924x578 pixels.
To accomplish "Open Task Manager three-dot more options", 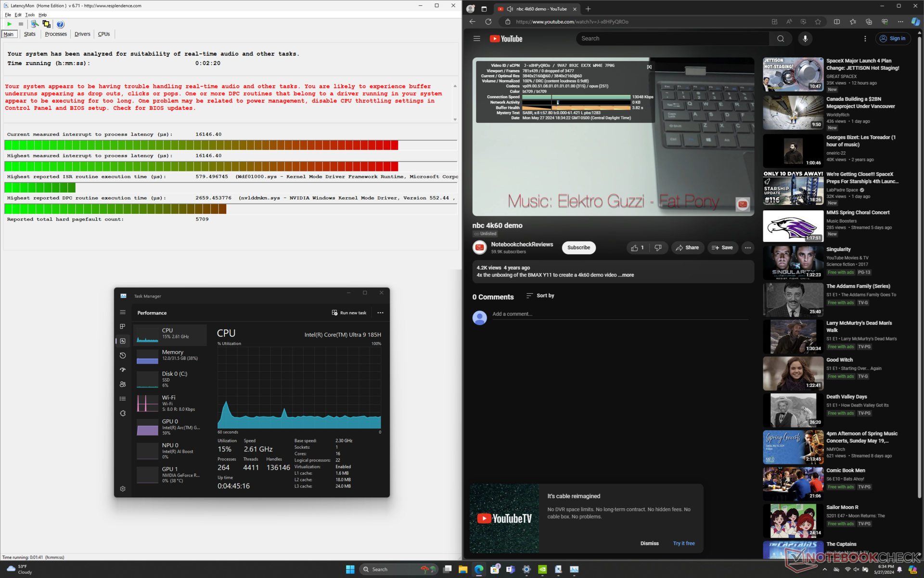I will [380, 313].
